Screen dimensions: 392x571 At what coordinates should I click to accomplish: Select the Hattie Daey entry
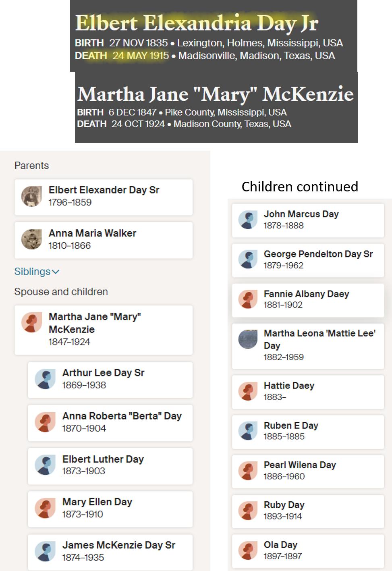pyautogui.click(x=308, y=392)
